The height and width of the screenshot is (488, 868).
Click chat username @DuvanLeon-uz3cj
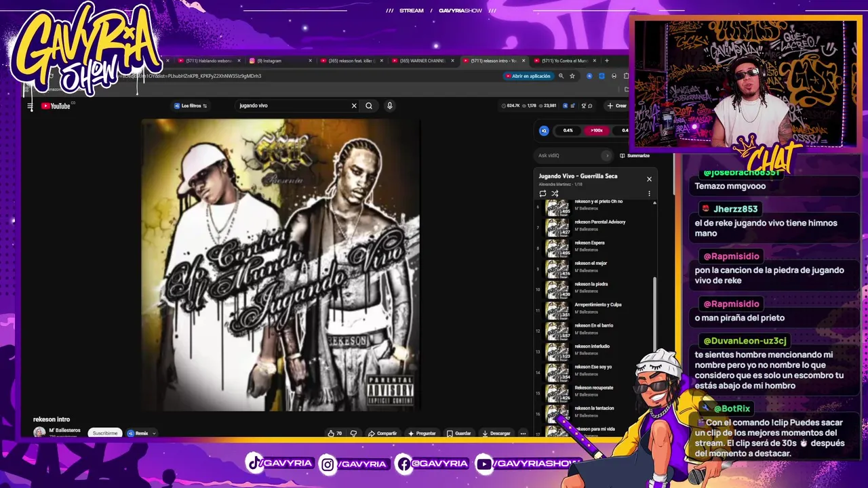click(745, 341)
